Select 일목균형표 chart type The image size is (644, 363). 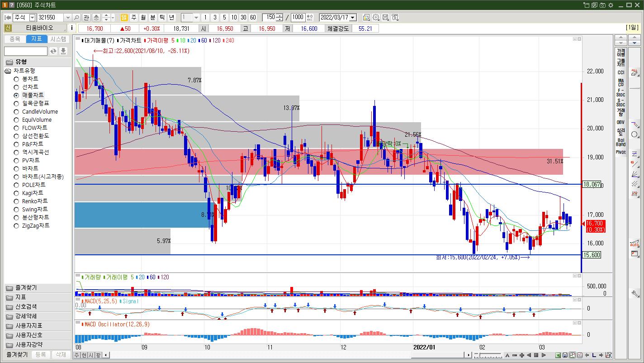click(x=32, y=103)
